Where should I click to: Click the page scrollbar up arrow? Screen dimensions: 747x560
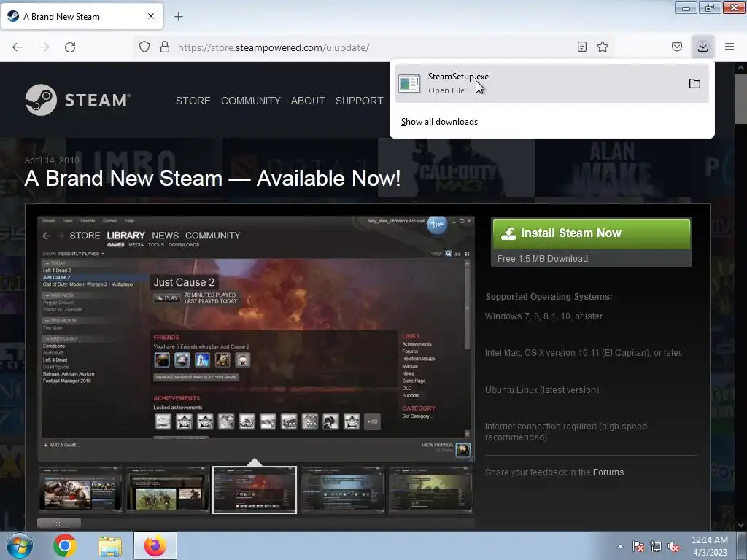pyautogui.click(x=741, y=68)
